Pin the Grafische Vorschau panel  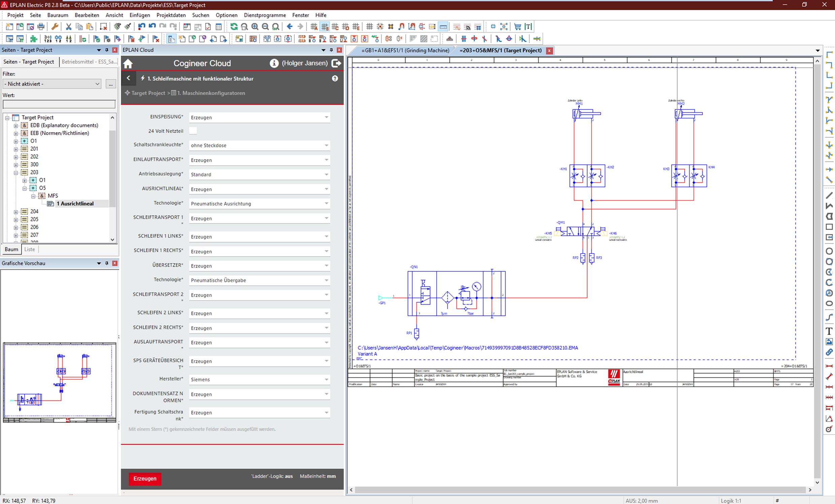107,263
